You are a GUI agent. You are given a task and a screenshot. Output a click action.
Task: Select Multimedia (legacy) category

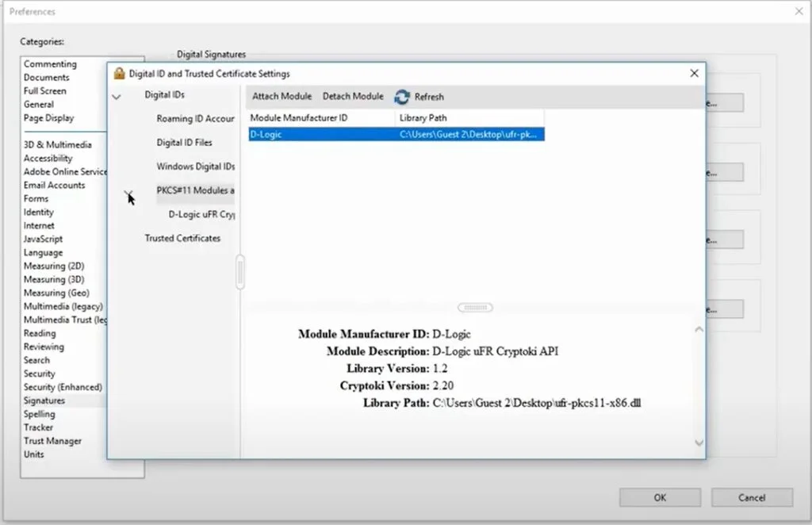pos(63,306)
